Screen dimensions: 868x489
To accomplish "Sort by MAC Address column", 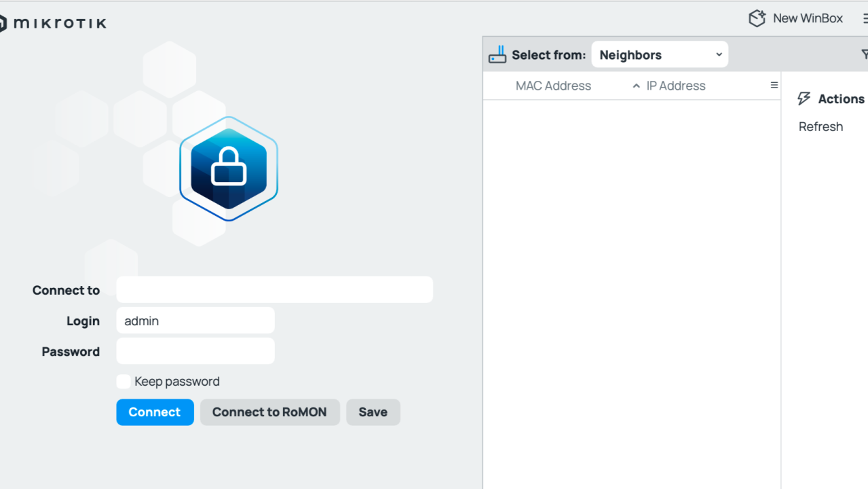I will 553,86.
